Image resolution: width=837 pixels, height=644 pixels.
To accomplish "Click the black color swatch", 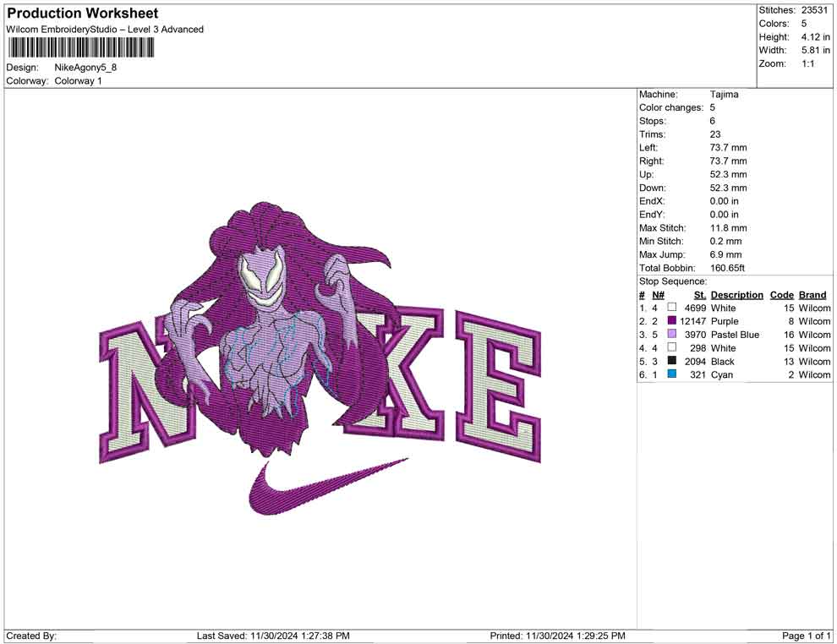I will 672,361.
